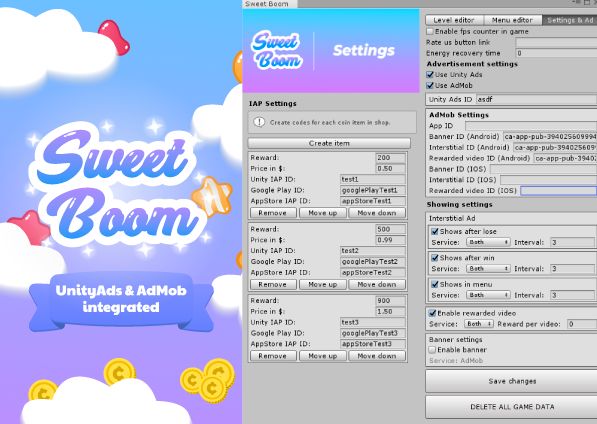Image resolution: width=597 pixels, height=424 pixels.
Task: Select the Settings & Ads tab
Action: point(570,20)
